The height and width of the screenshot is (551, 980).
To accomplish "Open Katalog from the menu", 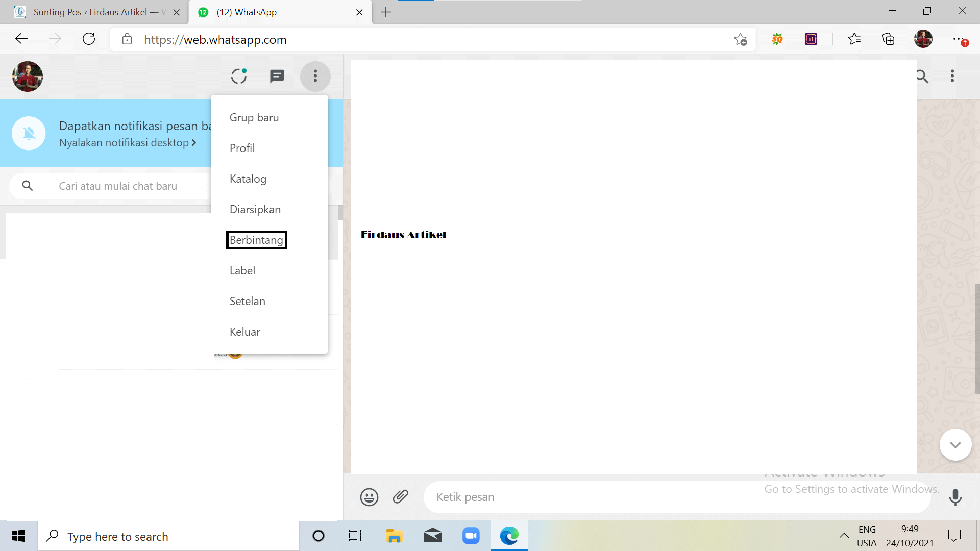I will pos(248,179).
